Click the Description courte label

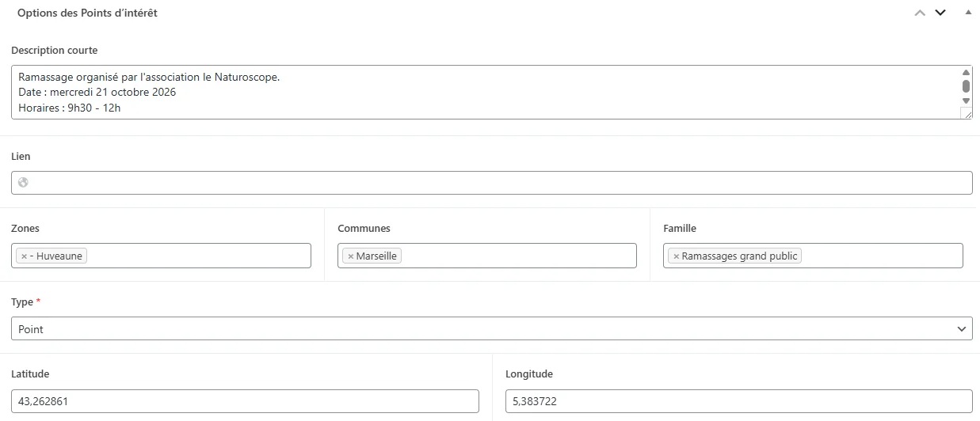(x=55, y=51)
